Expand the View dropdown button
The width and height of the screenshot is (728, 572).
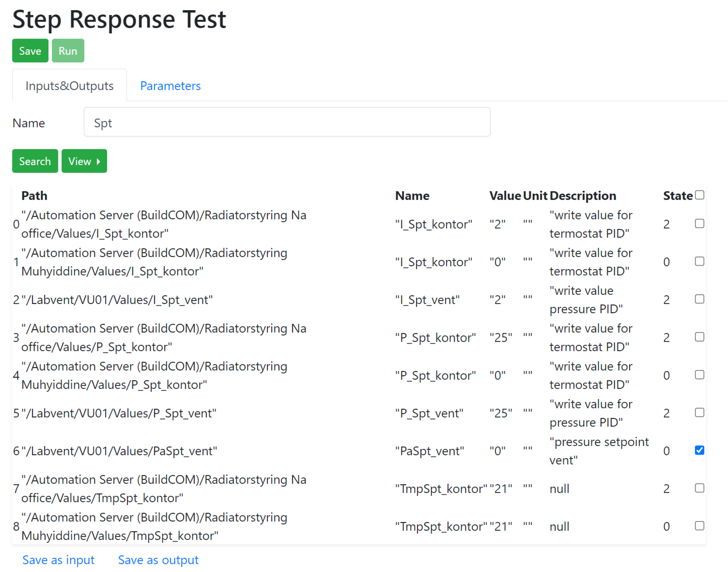pos(84,161)
